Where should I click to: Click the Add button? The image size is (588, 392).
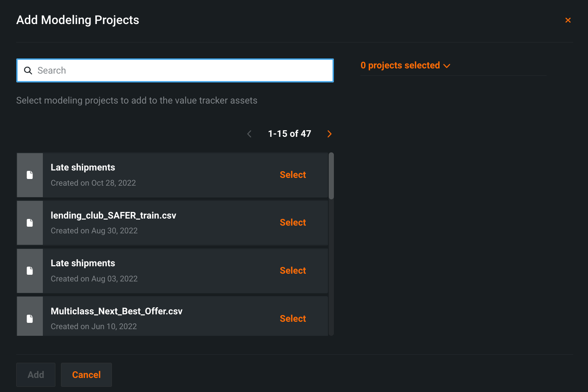click(x=36, y=375)
